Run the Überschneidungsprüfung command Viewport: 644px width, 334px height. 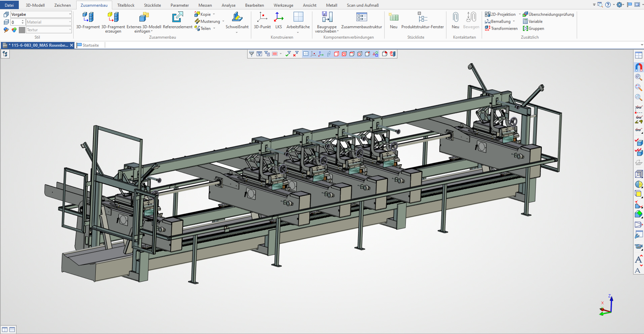[548, 14]
